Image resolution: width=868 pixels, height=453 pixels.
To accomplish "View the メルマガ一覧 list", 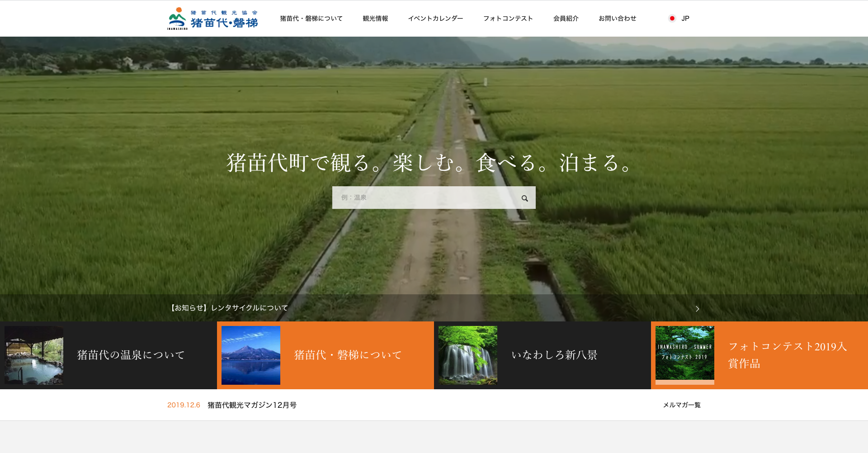I will pyautogui.click(x=681, y=405).
